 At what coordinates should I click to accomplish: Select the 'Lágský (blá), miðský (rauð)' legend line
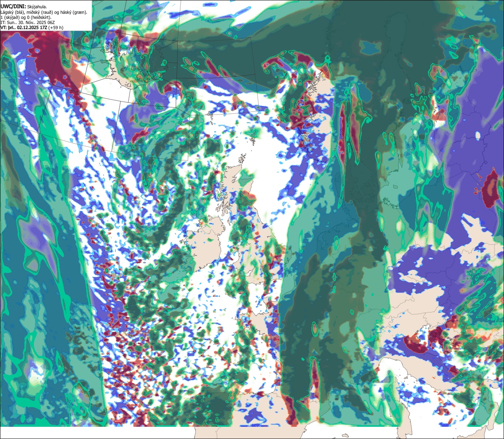(x=44, y=12)
